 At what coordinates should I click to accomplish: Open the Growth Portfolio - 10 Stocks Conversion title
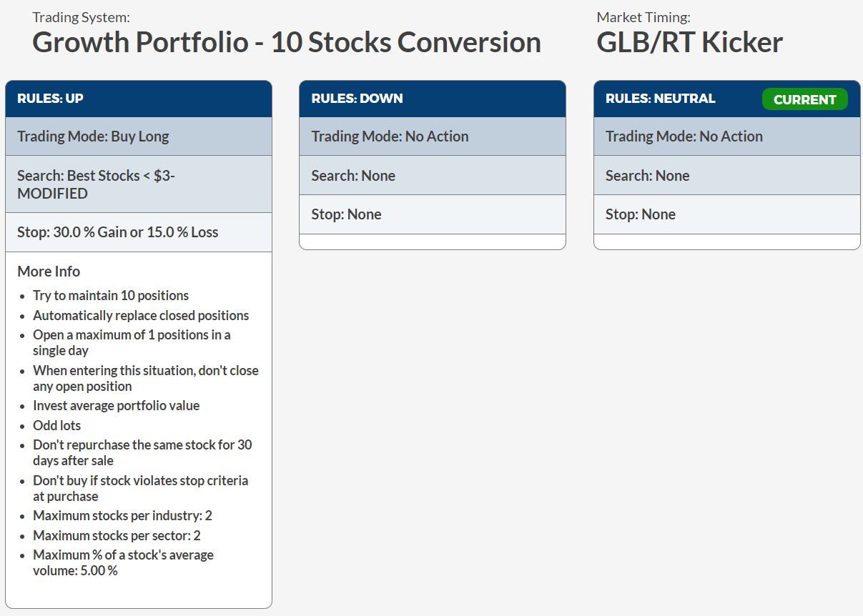point(286,43)
